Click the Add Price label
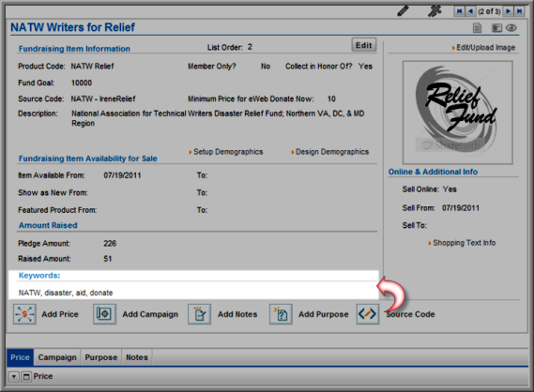 point(60,314)
